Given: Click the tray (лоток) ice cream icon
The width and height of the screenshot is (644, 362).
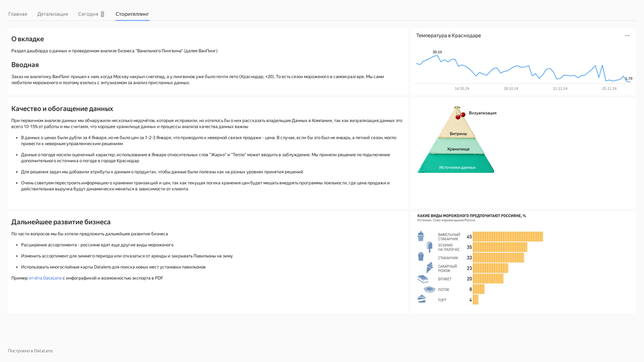Looking at the screenshot, I should coord(430,289).
